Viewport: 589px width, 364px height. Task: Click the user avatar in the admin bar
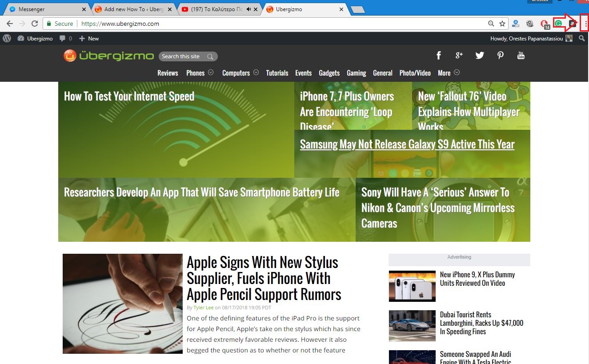coord(569,39)
